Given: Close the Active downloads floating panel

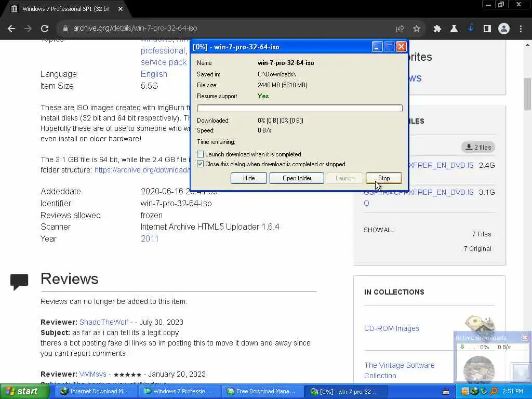Looking at the screenshot, I should coord(525,338).
